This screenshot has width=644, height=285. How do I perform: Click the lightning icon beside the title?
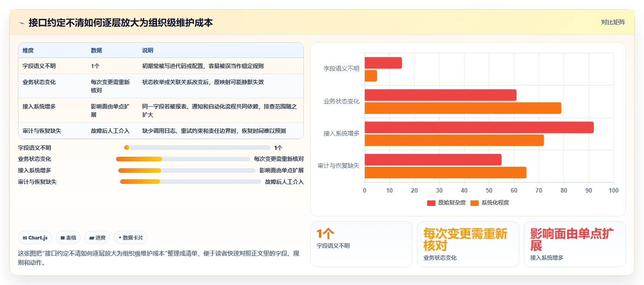(x=22, y=23)
